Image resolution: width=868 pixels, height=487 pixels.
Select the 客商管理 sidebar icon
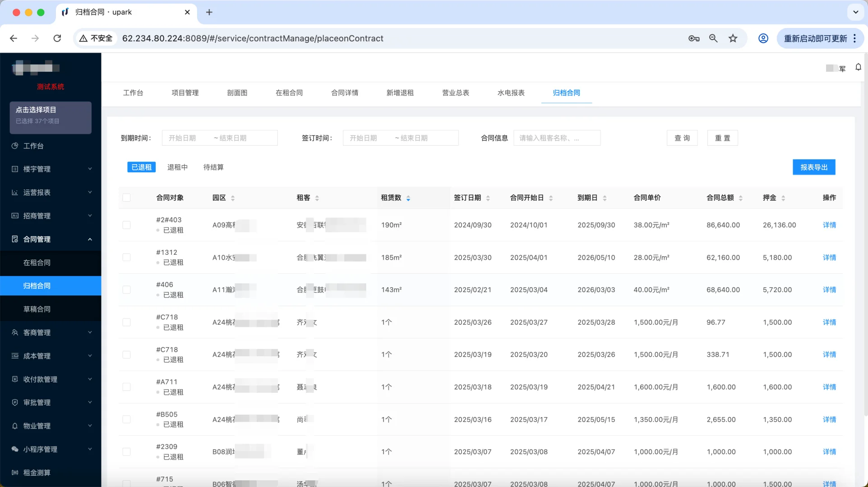[x=15, y=332]
